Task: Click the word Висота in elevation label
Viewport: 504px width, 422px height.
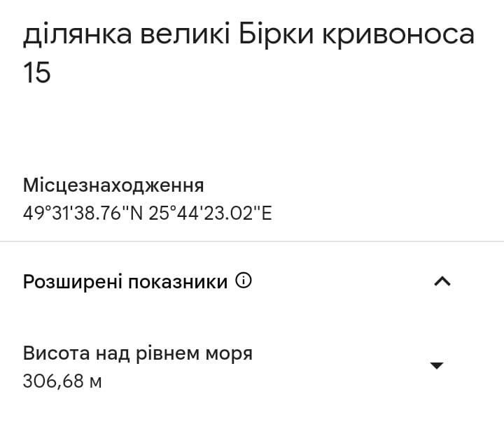Action: point(56,353)
